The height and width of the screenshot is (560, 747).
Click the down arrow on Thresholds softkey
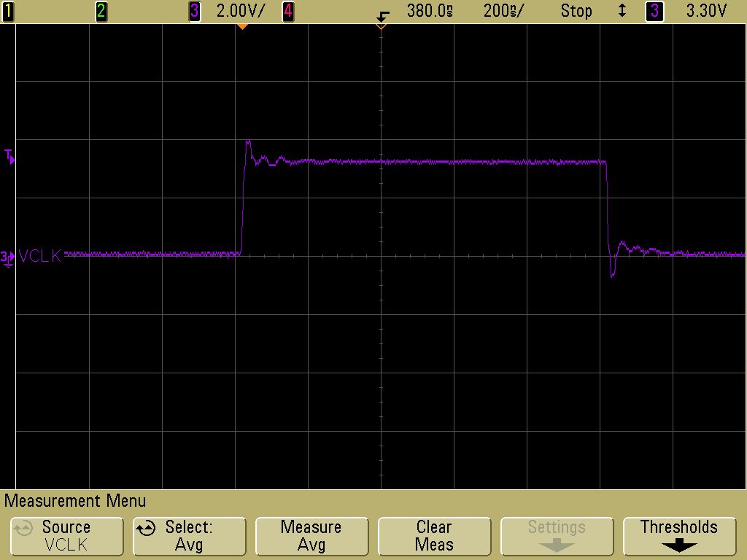tap(679, 546)
